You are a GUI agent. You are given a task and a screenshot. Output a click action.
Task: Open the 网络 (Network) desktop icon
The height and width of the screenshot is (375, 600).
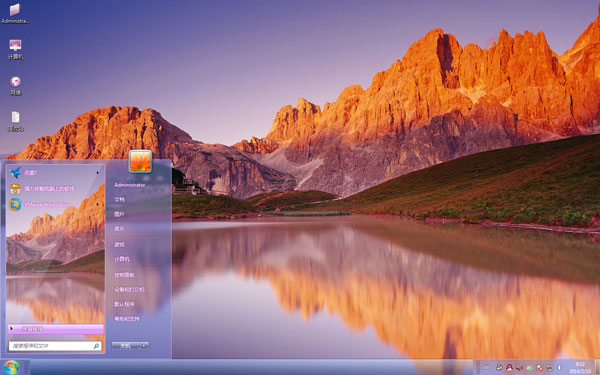[15, 85]
